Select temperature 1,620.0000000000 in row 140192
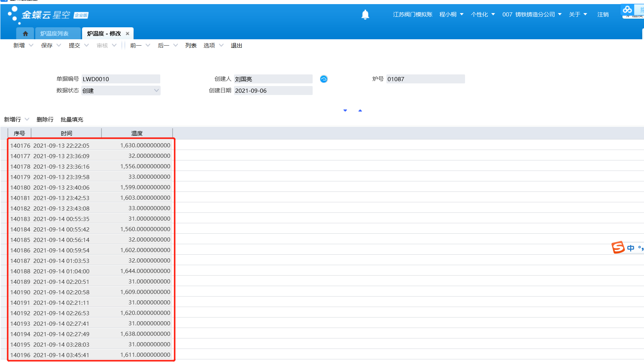 145,313
